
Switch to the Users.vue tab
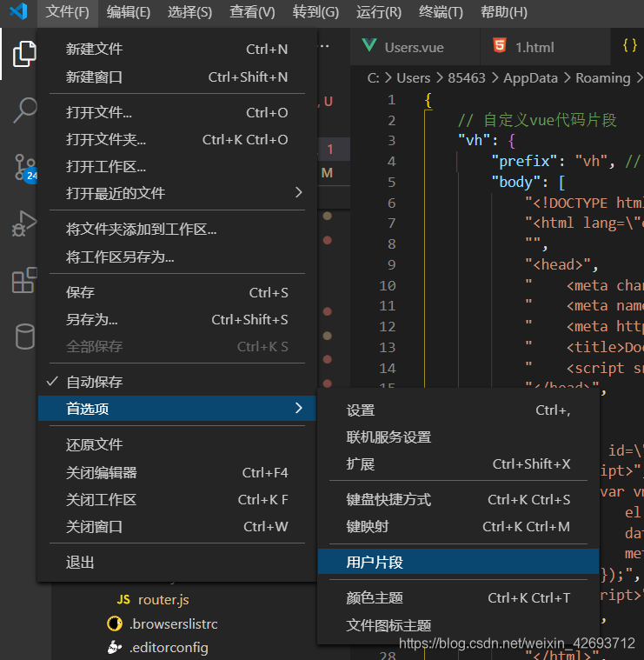click(415, 46)
